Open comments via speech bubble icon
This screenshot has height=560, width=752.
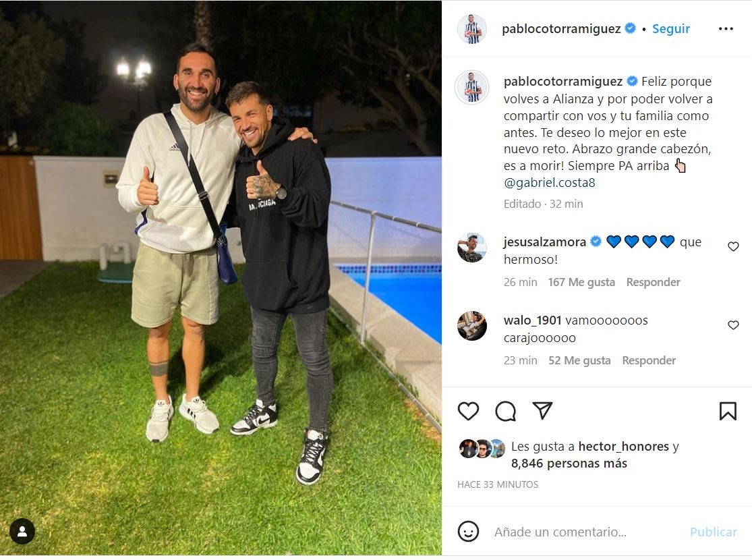tap(505, 412)
